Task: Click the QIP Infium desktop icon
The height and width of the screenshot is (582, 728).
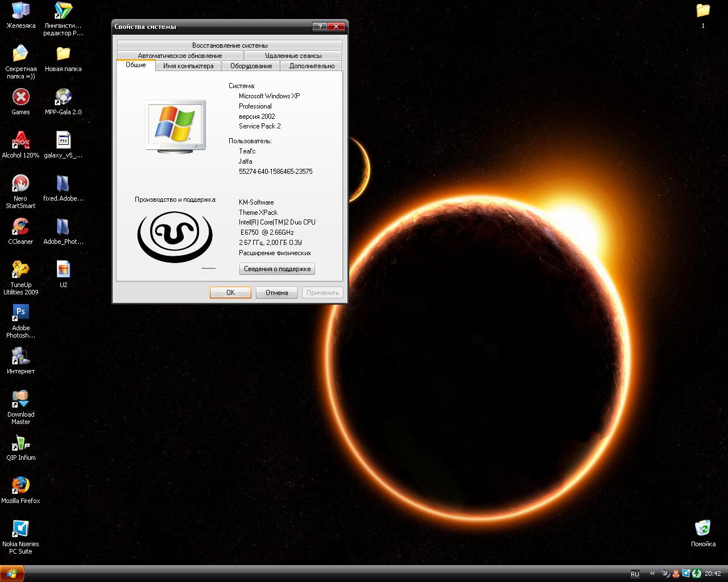Action: coord(20,442)
